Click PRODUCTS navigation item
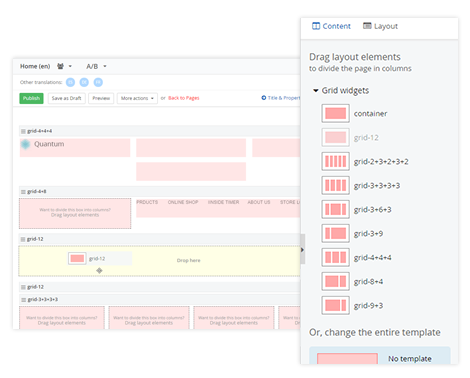The height and width of the screenshot is (378, 470). [147, 202]
